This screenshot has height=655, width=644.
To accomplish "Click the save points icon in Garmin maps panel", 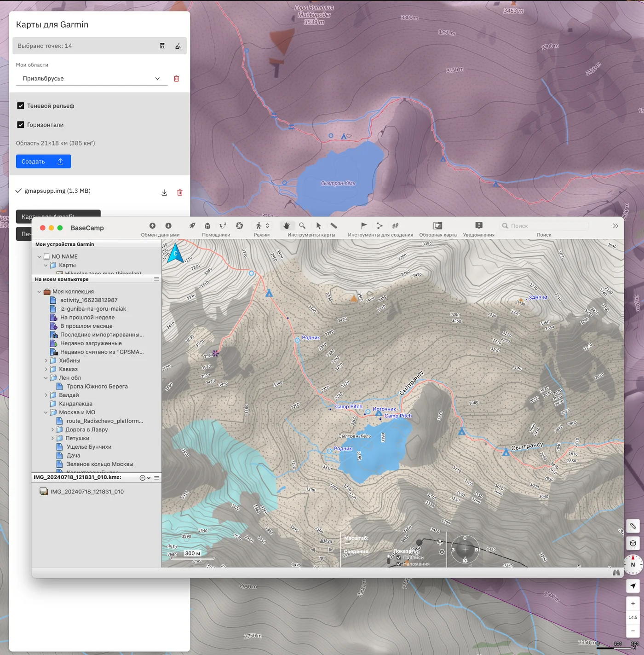I will tap(162, 46).
